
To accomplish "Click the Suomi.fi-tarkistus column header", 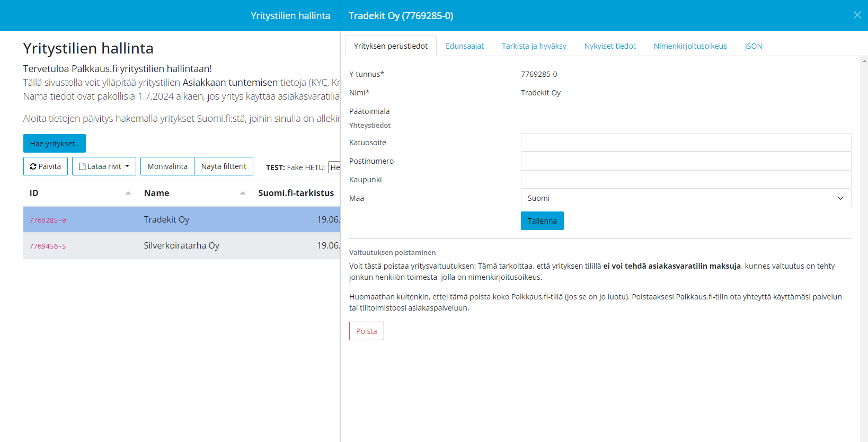I will click(296, 193).
